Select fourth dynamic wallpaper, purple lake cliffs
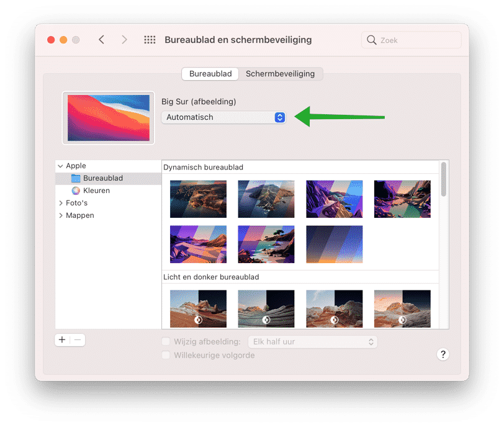Viewport: 504px width, 427px height. click(x=402, y=199)
